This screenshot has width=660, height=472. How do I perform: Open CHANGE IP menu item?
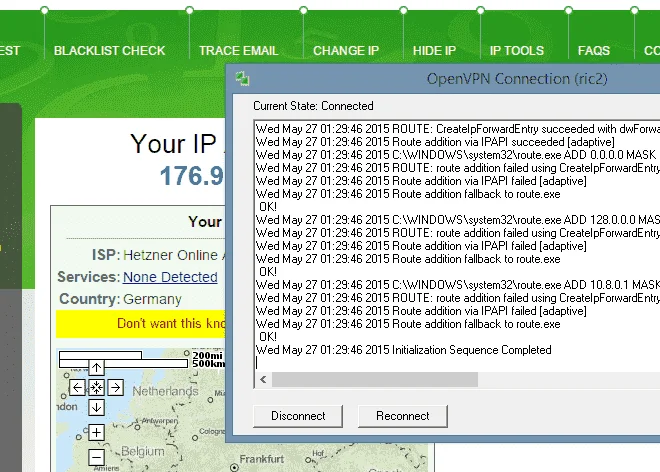(346, 51)
